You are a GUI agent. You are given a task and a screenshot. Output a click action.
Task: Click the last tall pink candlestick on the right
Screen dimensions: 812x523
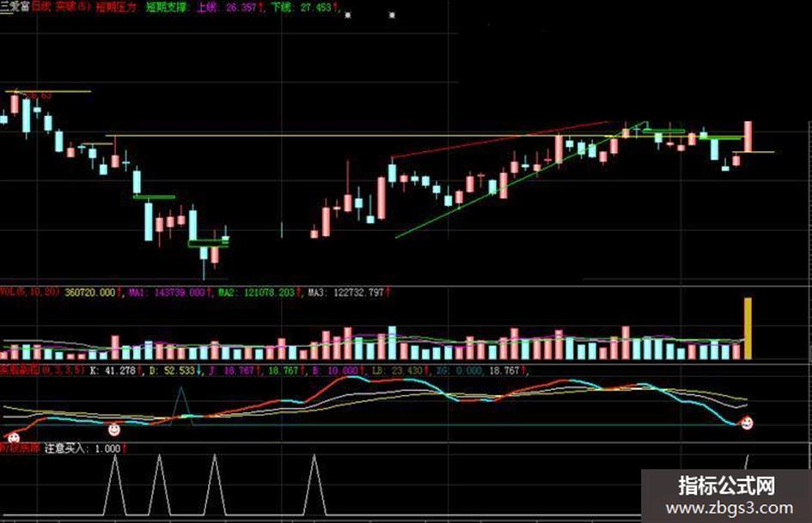click(748, 137)
